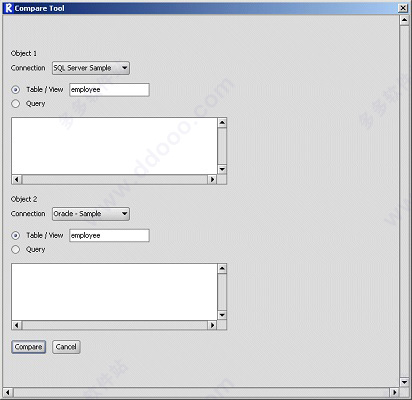Click Object 2 query box scroll-right arrow
The image size is (412, 400).
[x=212, y=325]
